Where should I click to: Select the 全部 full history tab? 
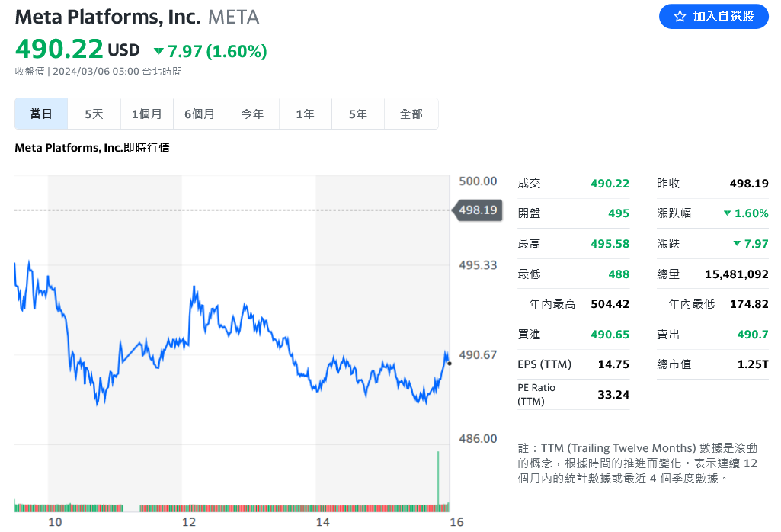click(411, 114)
